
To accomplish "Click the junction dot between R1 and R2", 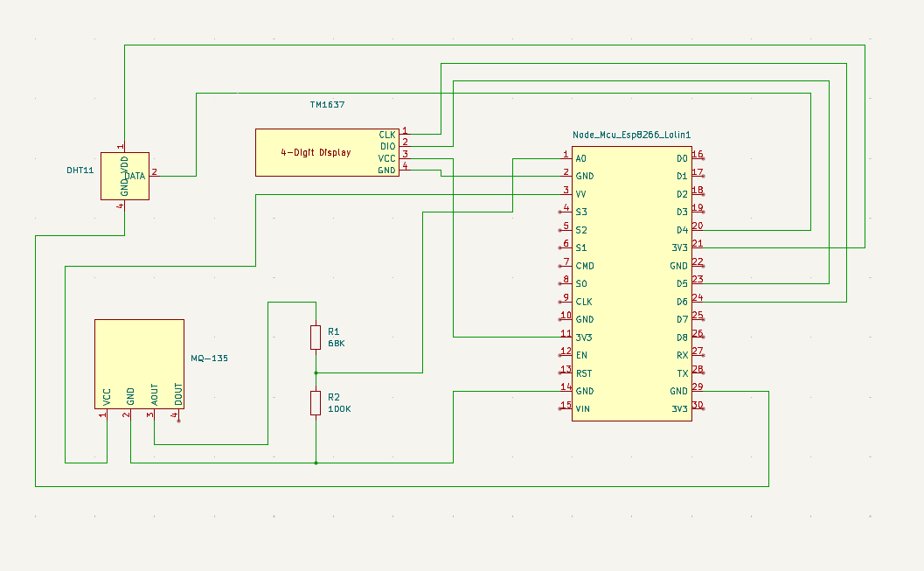I will click(x=316, y=373).
